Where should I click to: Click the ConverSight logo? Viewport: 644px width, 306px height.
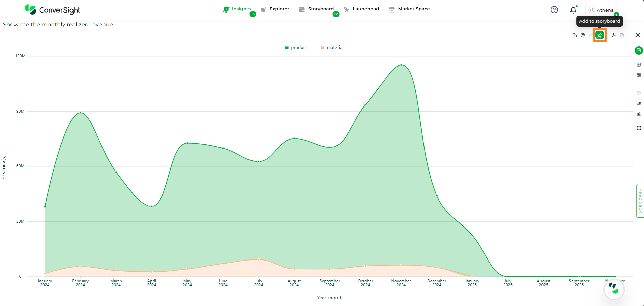(53, 10)
